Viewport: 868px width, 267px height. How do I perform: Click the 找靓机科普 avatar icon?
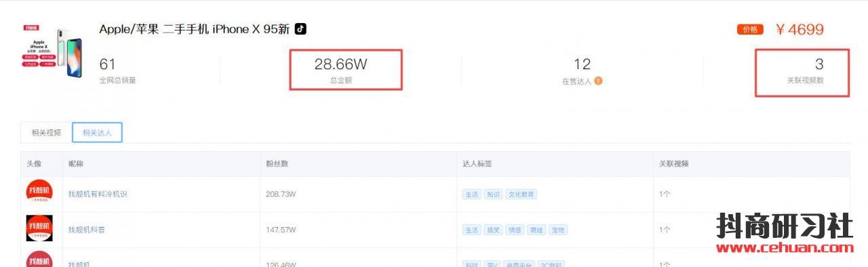click(x=39, y=229)
